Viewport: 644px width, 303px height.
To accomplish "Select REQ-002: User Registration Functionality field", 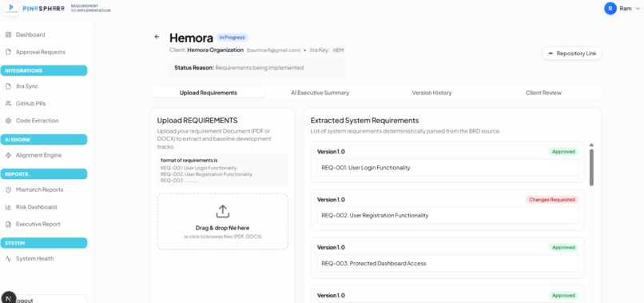I will (447, 215).
